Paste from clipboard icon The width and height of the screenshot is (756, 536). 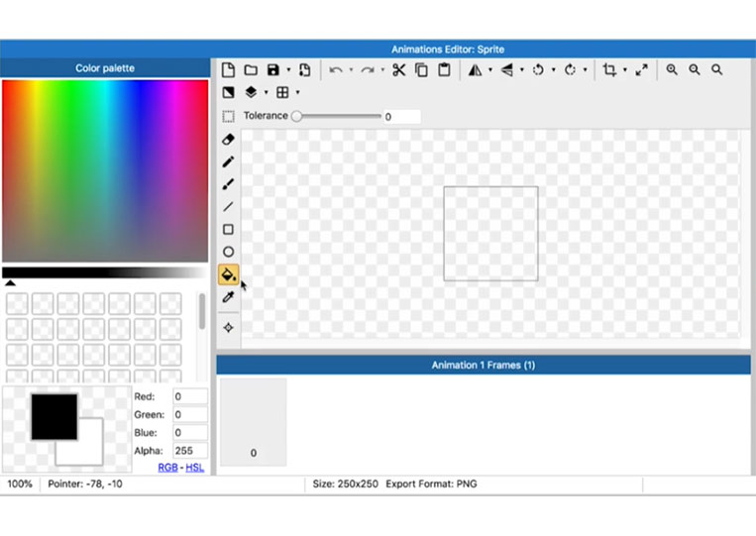[444, 70]
